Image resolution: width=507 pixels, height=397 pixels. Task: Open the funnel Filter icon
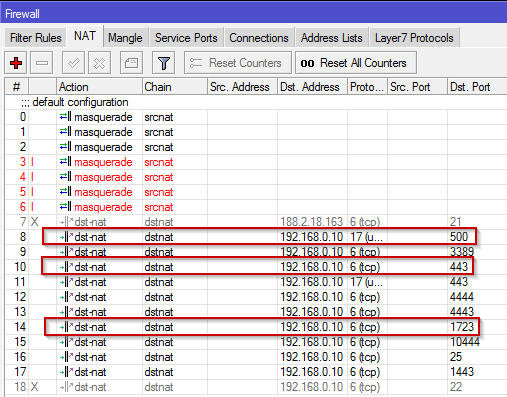(x=163, y=63)
